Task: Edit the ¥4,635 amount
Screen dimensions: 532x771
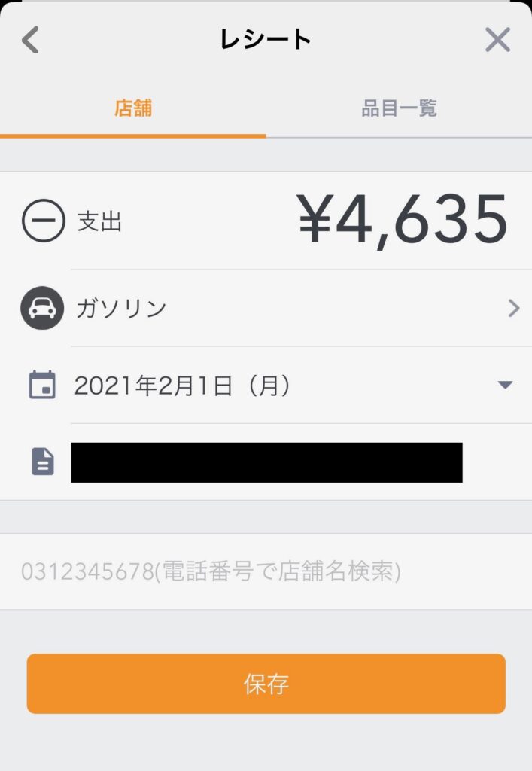Action: pos(402,220)
